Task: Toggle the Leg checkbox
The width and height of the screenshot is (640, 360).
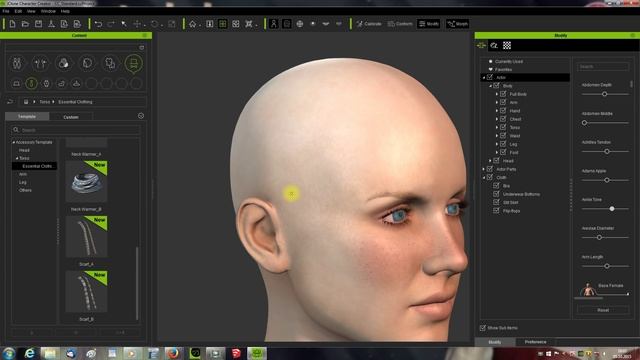Action: click(x=503, y=144)
